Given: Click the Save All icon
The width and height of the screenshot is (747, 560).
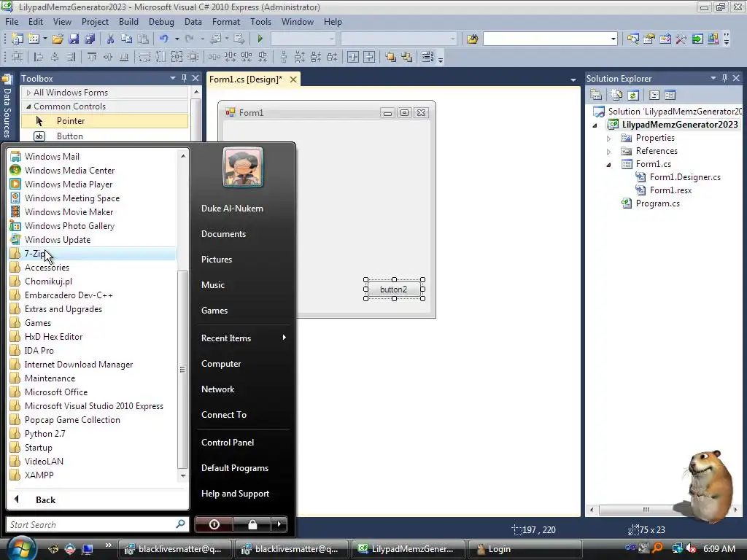Looking at the screenshot, I should click(x=90, y=39).
